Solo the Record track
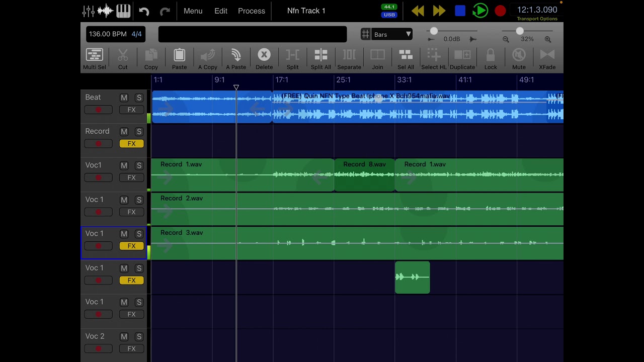Viewport: 644px width, 362px height. point(139,132)
